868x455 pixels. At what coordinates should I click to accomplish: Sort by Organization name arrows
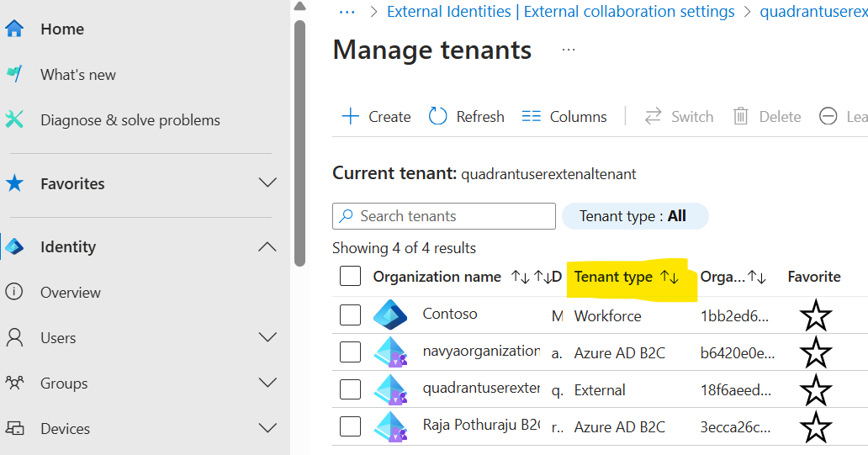coord(521,276)
